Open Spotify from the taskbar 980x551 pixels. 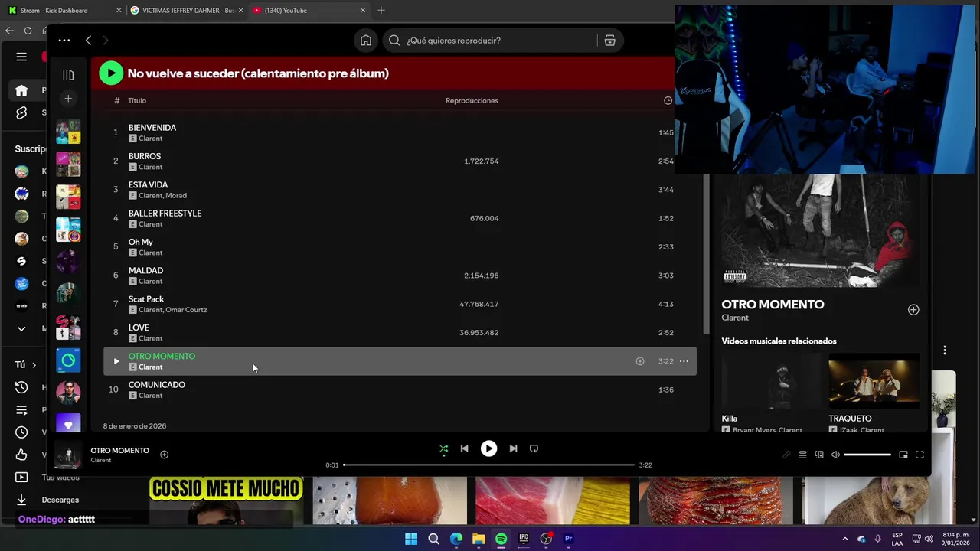[501, 539]
